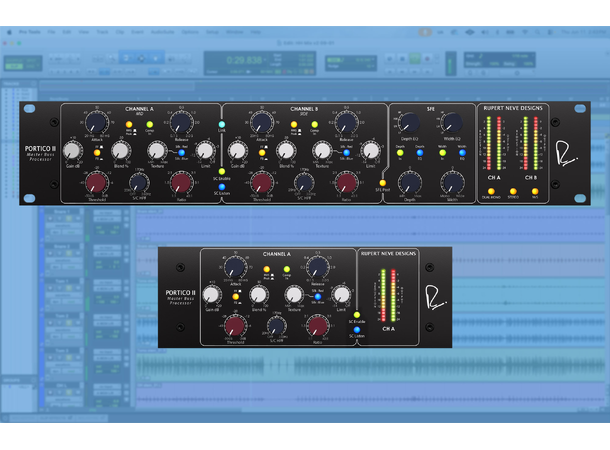Toggle Channel B RMS/Peak button

click(x=294, y=124)
